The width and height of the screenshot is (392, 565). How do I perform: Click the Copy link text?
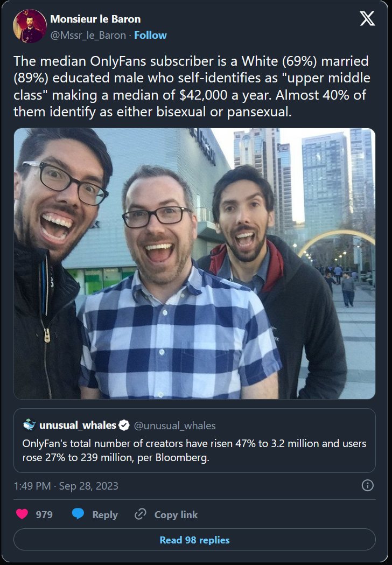tap(176, 514)
